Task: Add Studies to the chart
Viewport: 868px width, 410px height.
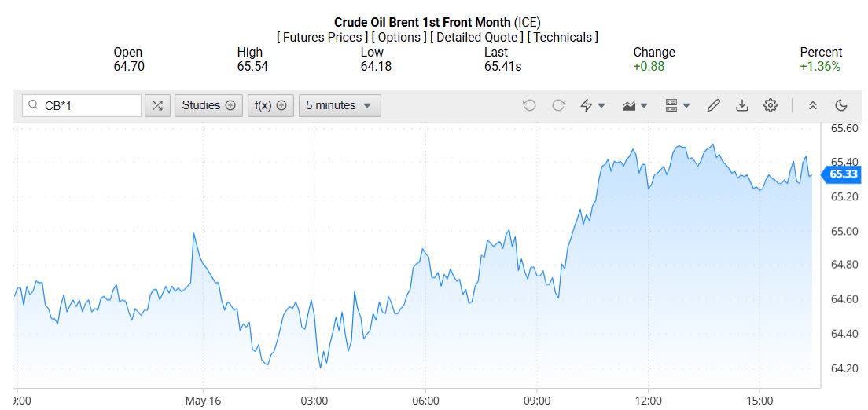Action: point(208,105)
